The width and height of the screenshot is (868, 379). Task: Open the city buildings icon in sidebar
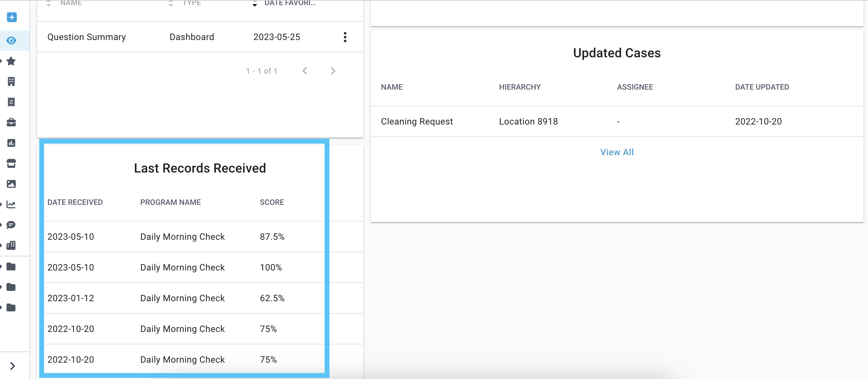point(12,245)
